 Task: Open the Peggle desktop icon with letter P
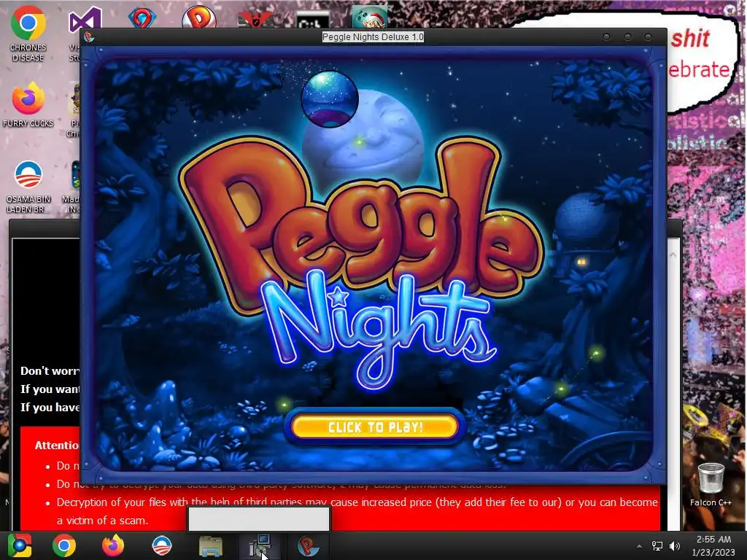pos(199,17)
